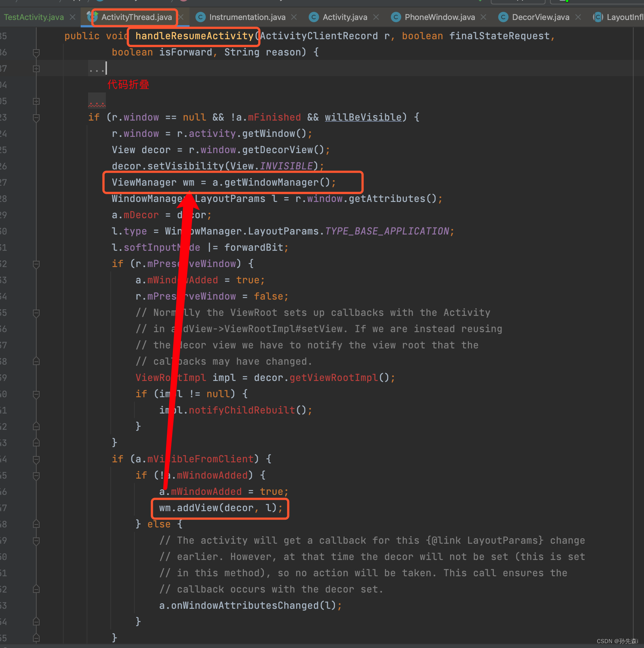Click the finalStateRequest parameter
The height and width of the screenshot is (648, 644).
click(x=499, y=36)
